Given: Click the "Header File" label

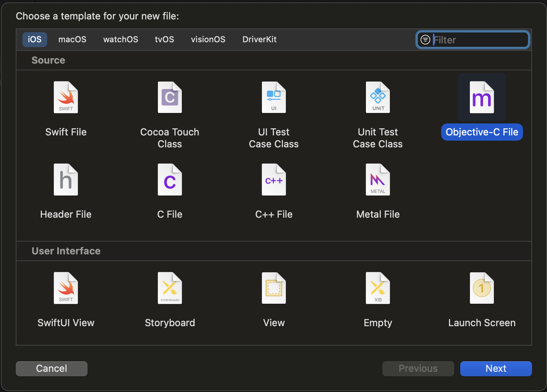Looking at the screenshot, I should point(66,214).
